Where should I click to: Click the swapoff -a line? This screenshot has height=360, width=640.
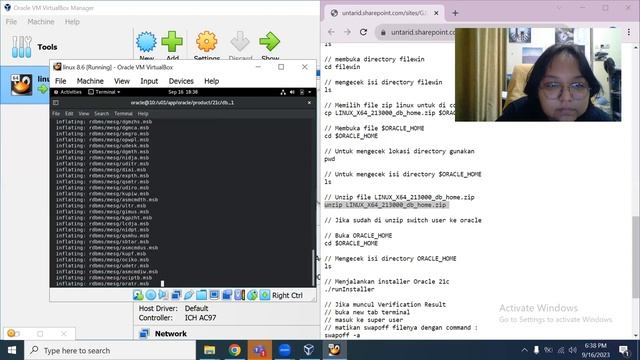pyautogui.click(x=342, y=335)
